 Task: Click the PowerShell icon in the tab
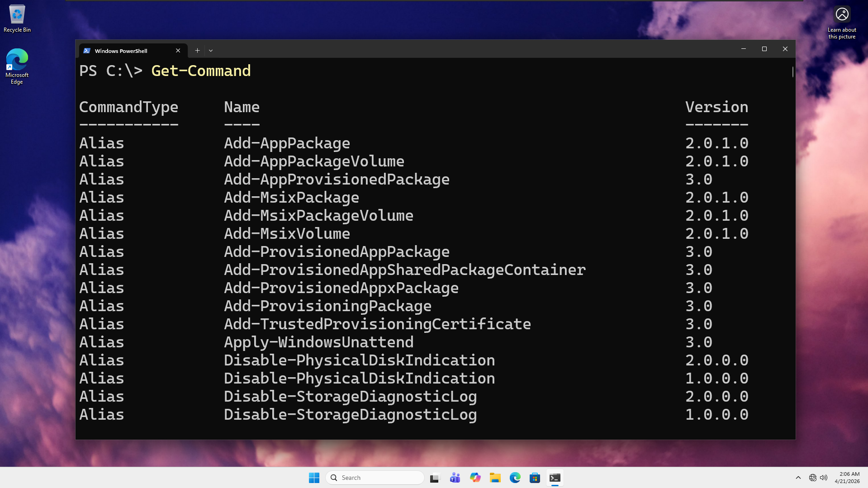click(87, 51)
